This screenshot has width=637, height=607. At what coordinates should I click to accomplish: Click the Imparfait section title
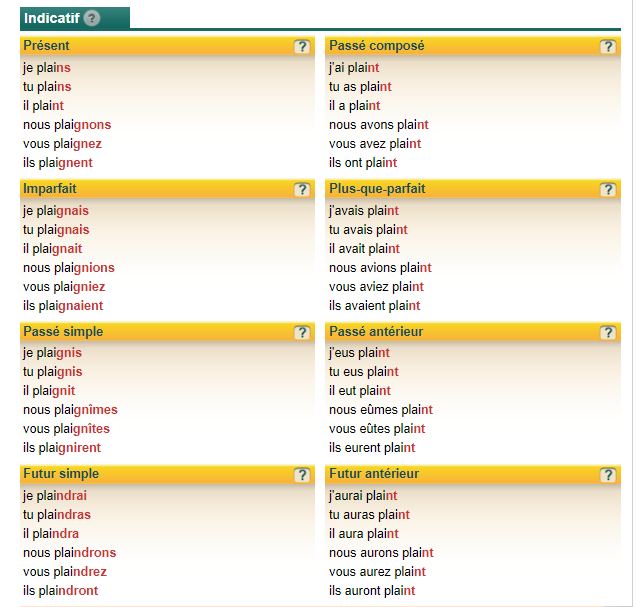(50, 189)
